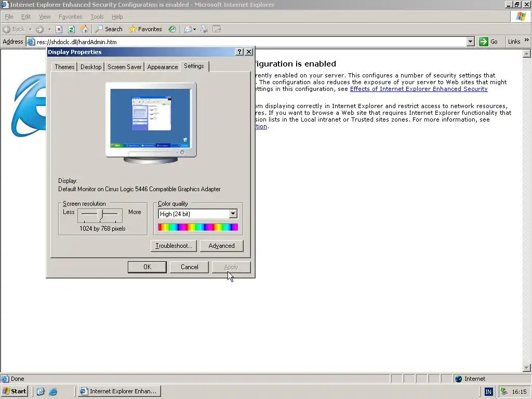This screenshot has height=399, width=532.
Task: Open Effects of Internet Explorer Enhanced Security link
Action: pyautogui.click(x=419, y=89)
